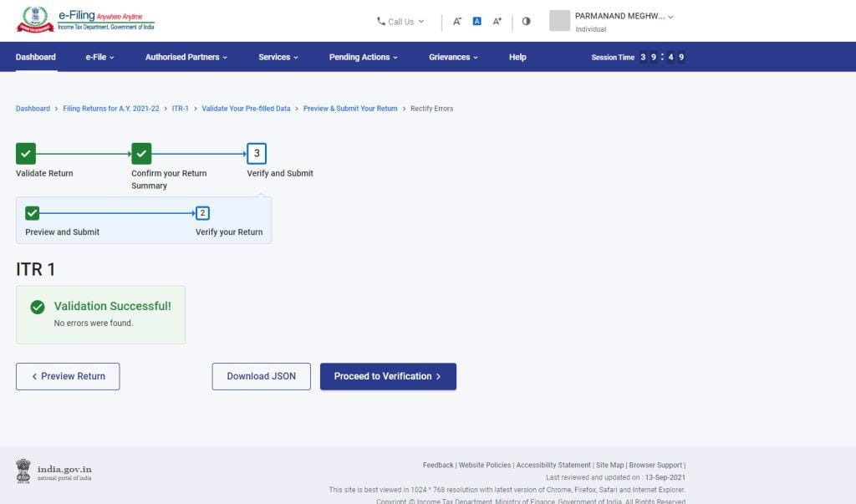Viewport: 856px width, 504px height.
Task: Click the Call Us phone icon
Action: [381, 22]
